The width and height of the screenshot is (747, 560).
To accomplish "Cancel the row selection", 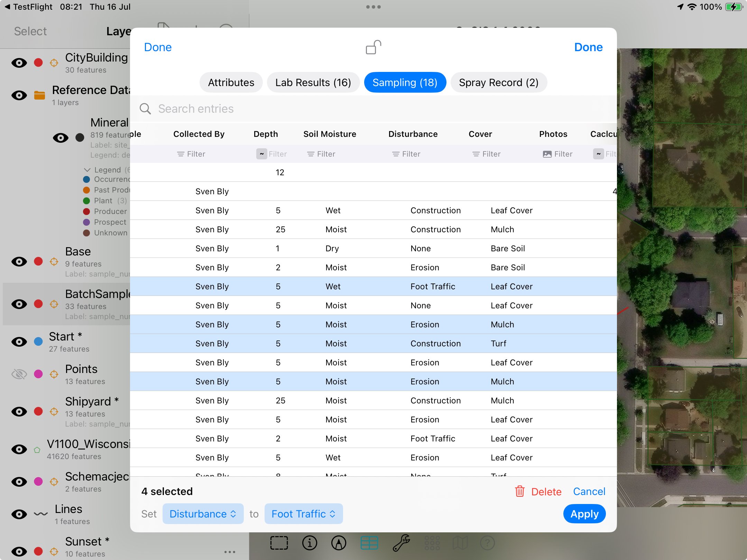I will 589,491.
